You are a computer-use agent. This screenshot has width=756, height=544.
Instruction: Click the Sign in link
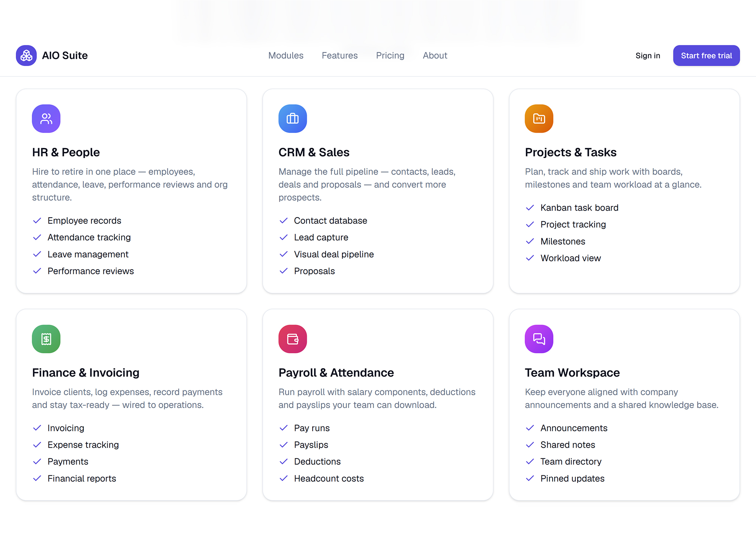pos(648,56)
